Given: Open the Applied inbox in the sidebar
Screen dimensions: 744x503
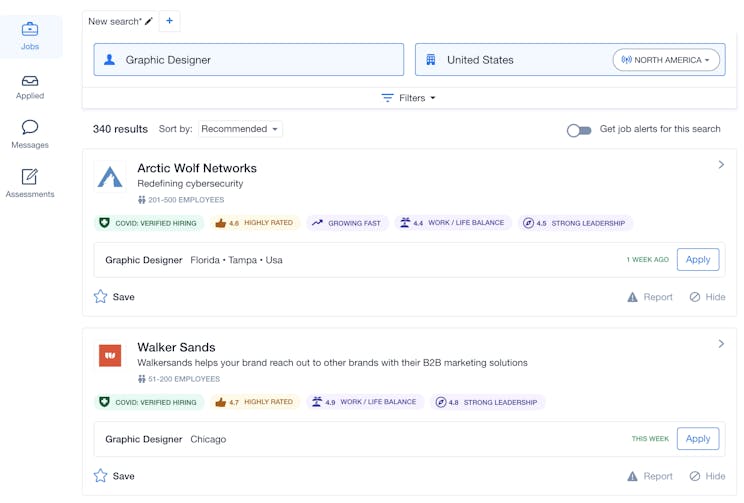Looking at the screenshot, I should (30, 87).
